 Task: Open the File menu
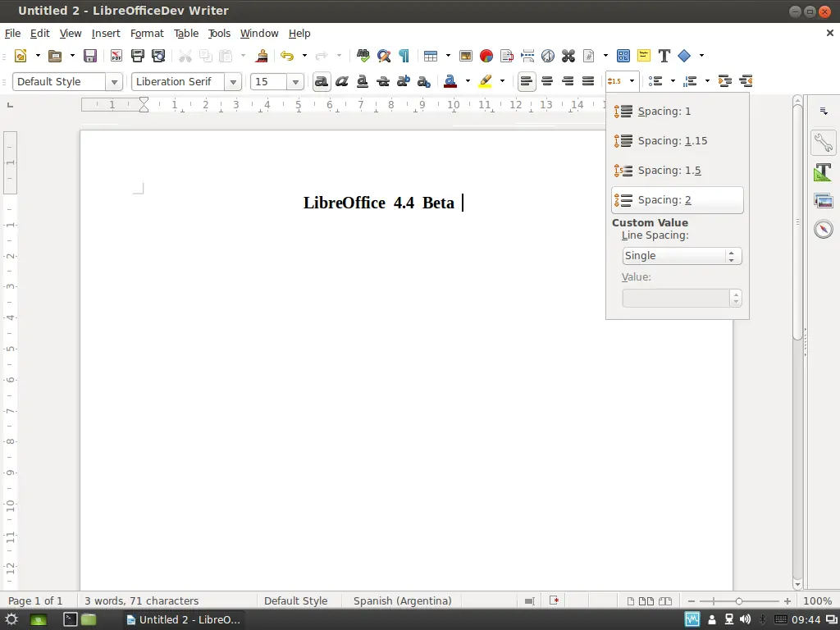[12, 33]
